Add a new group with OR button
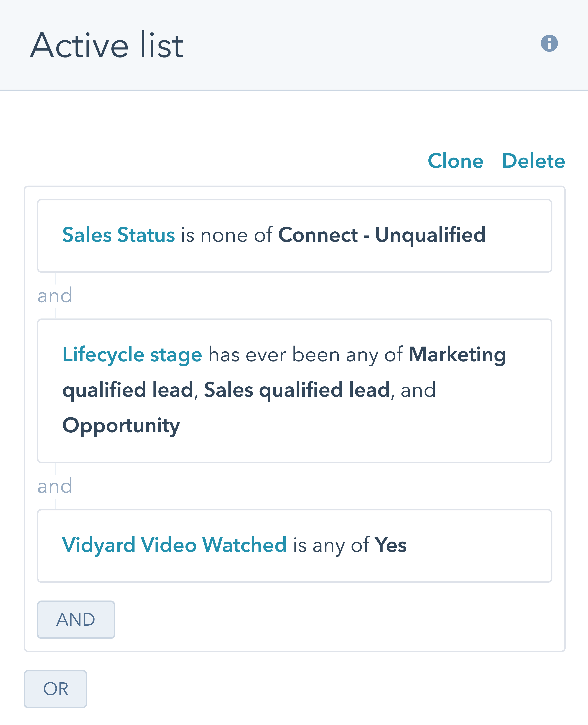The image size is (588, 725). (56, 689)
